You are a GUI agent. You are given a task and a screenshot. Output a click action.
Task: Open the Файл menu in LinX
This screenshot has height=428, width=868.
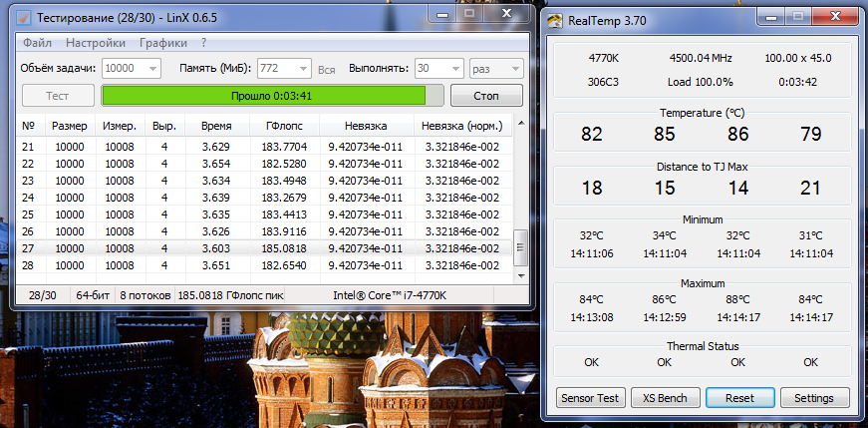[37, 43]
